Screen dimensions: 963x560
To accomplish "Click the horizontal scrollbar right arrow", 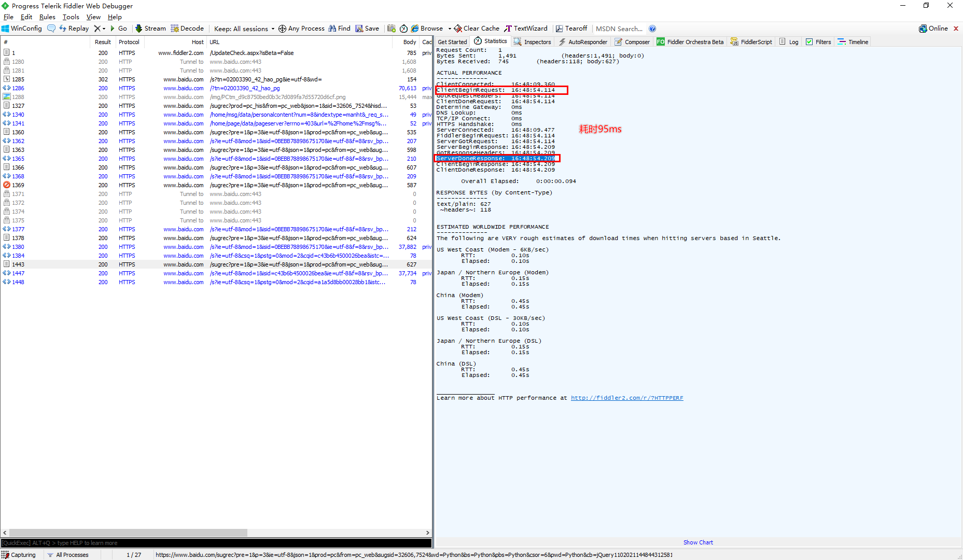I will [428, 533].
